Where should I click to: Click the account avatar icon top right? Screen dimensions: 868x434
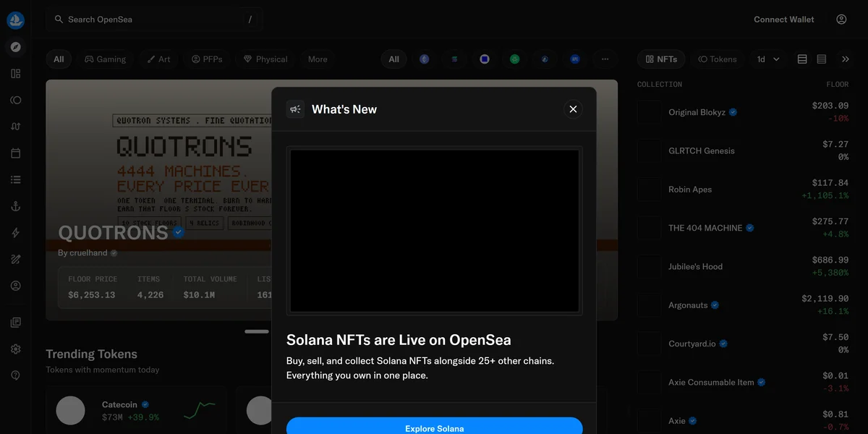point(841,20)
